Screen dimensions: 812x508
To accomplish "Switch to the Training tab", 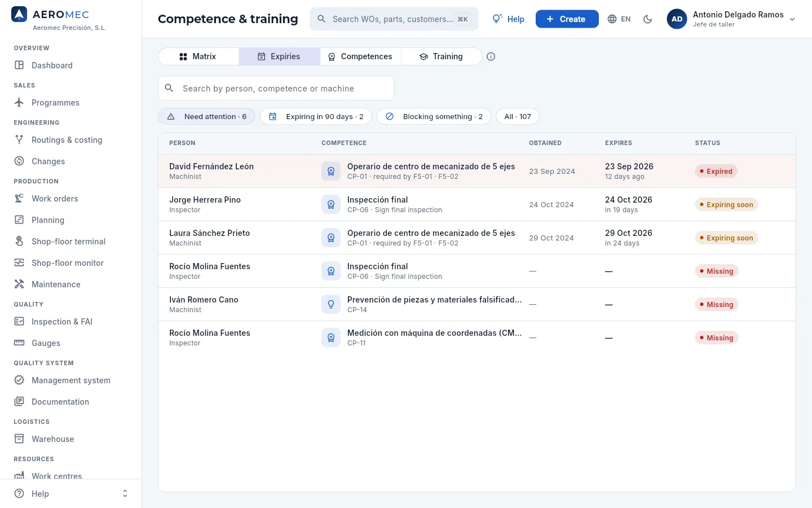I will [442, 56].
